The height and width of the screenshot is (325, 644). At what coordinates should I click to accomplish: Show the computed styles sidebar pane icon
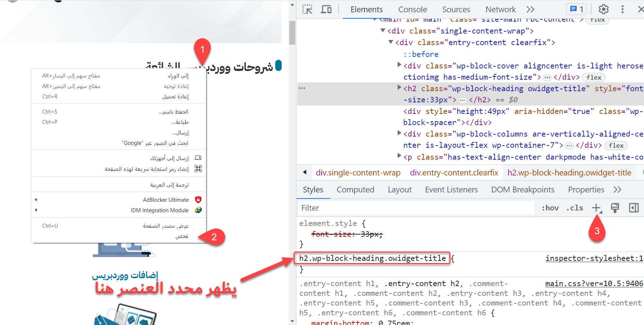[634, 208]
